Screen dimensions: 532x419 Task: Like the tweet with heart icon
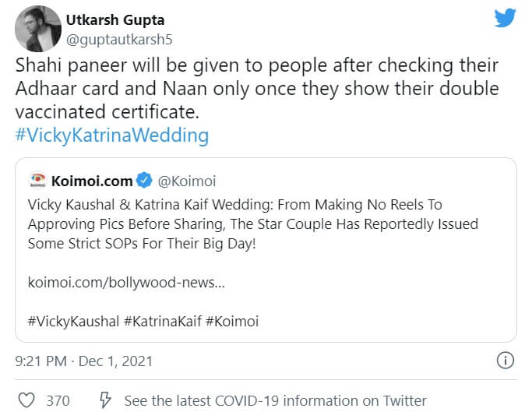pos(26,401)
